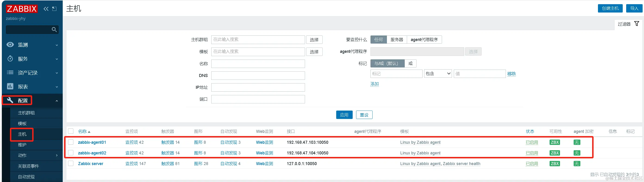Check the Zabbix server row checkbox
Viewport: 644px width, 182px height.
tap(71, 163)
